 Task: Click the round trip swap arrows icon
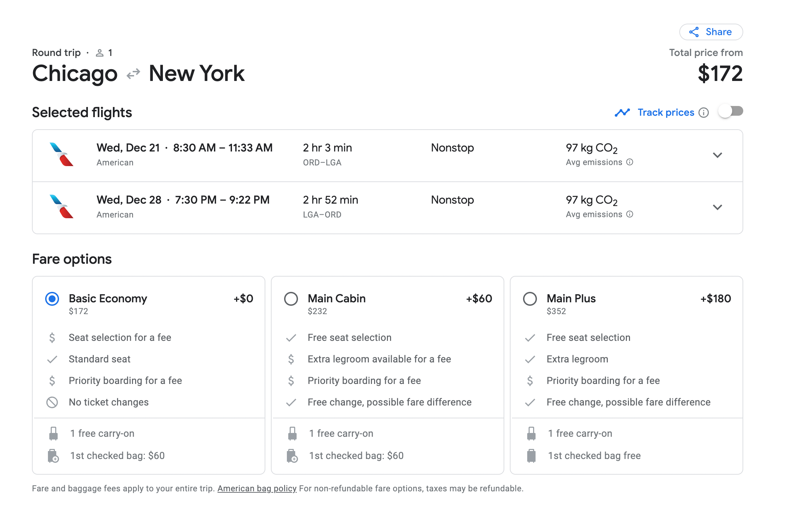coord(133,74)
